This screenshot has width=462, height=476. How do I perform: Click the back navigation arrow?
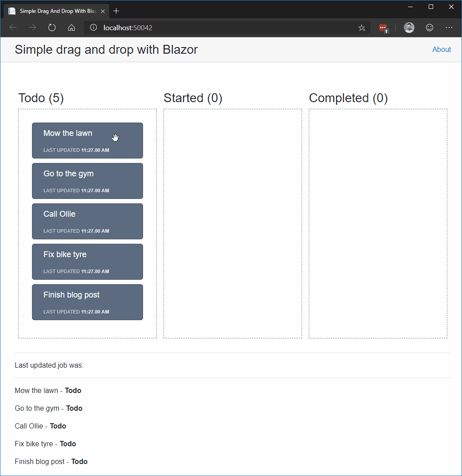click(12, 27)
